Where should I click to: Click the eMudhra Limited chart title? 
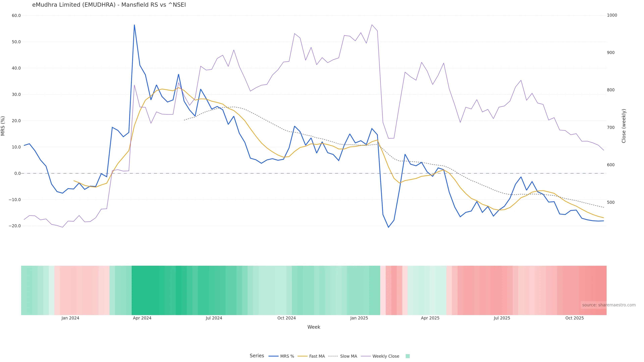click(109, 5)
